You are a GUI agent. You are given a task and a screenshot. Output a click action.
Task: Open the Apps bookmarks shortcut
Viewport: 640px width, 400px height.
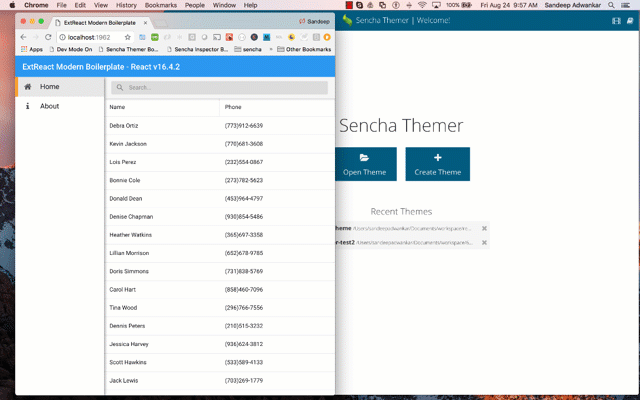(32, 49)
